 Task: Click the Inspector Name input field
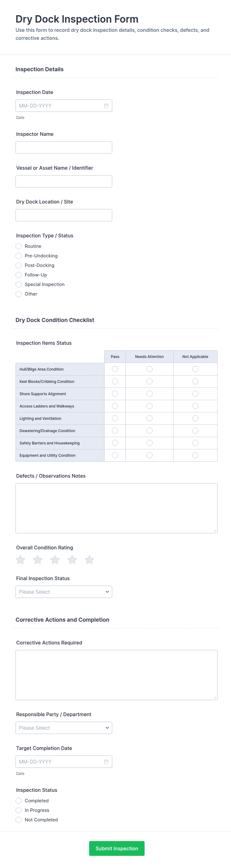(64, 147)
